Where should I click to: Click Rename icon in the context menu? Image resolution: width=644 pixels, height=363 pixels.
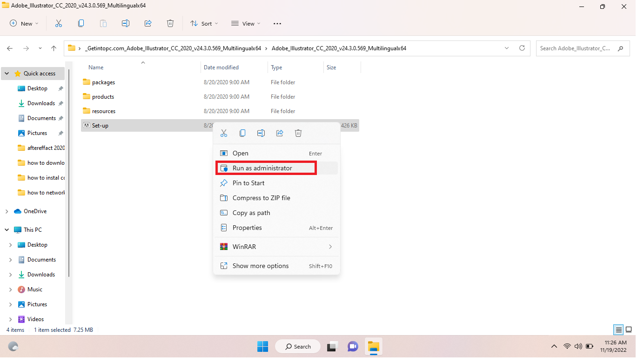point(261,133)
